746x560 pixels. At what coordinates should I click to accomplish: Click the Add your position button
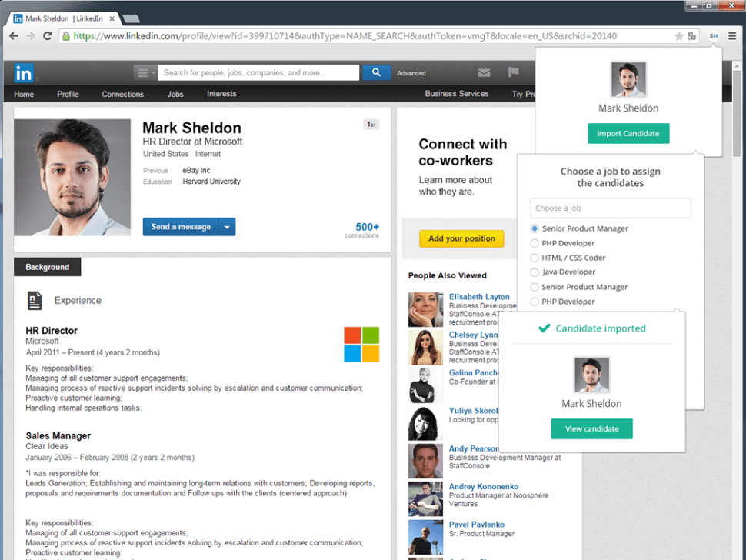461,238
